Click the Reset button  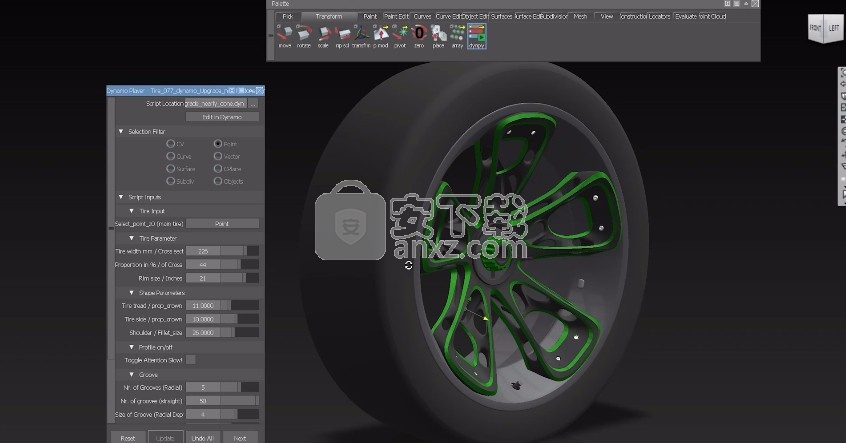[x=128, y=438]
